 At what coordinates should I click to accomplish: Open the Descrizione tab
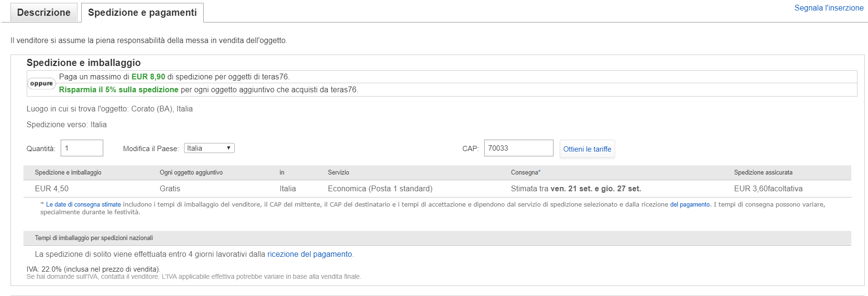pyautogui.click(x=43, y=12)
